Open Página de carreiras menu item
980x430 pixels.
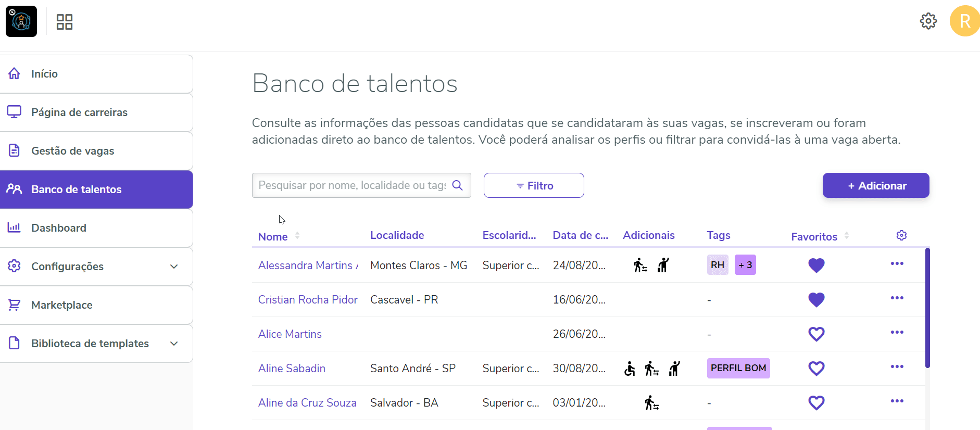point(96,112)
